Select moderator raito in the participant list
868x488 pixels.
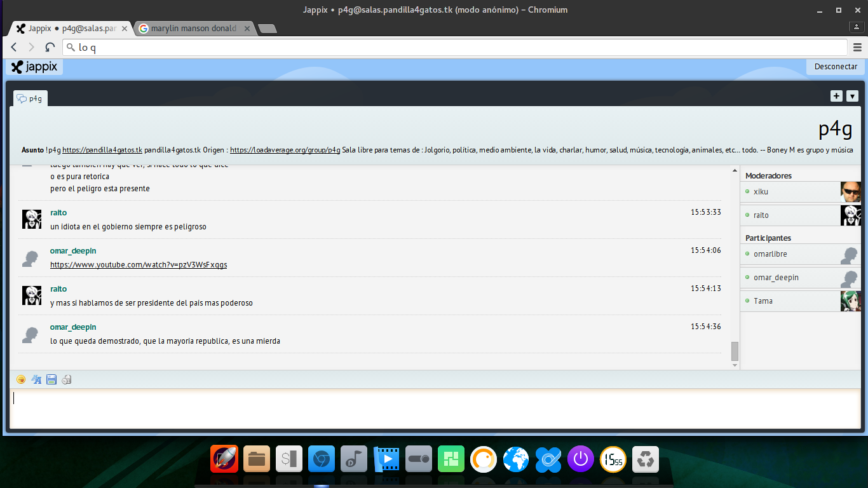coord(801,215)
